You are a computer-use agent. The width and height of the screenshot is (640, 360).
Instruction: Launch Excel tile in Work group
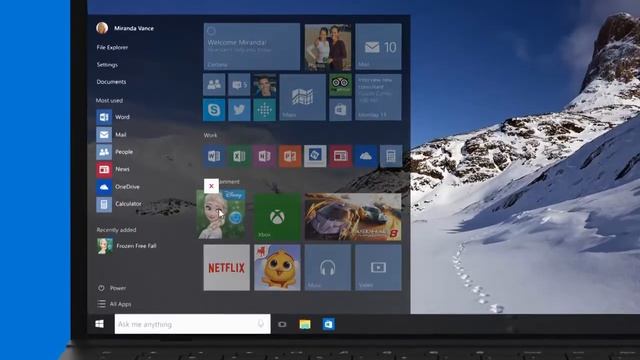[239, 156]
